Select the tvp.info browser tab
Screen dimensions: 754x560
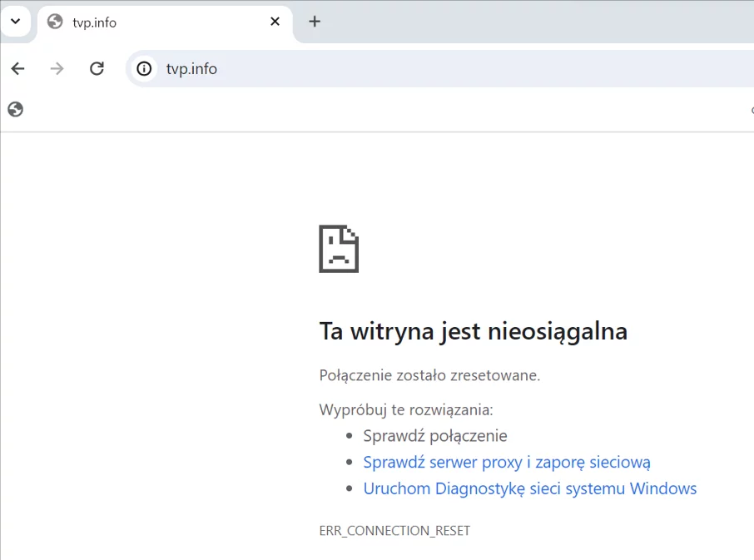(x=165, y=22)
